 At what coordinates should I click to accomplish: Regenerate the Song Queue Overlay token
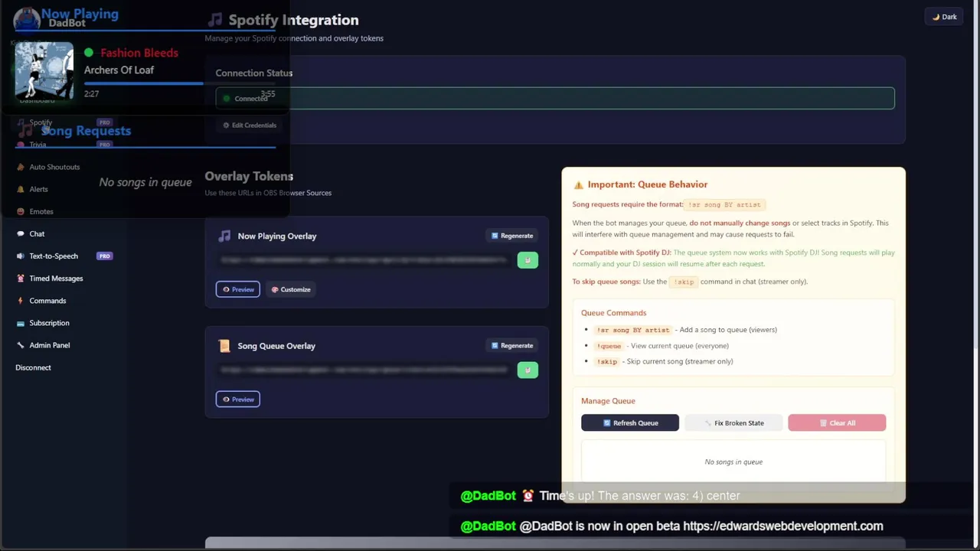pos(512,345)
